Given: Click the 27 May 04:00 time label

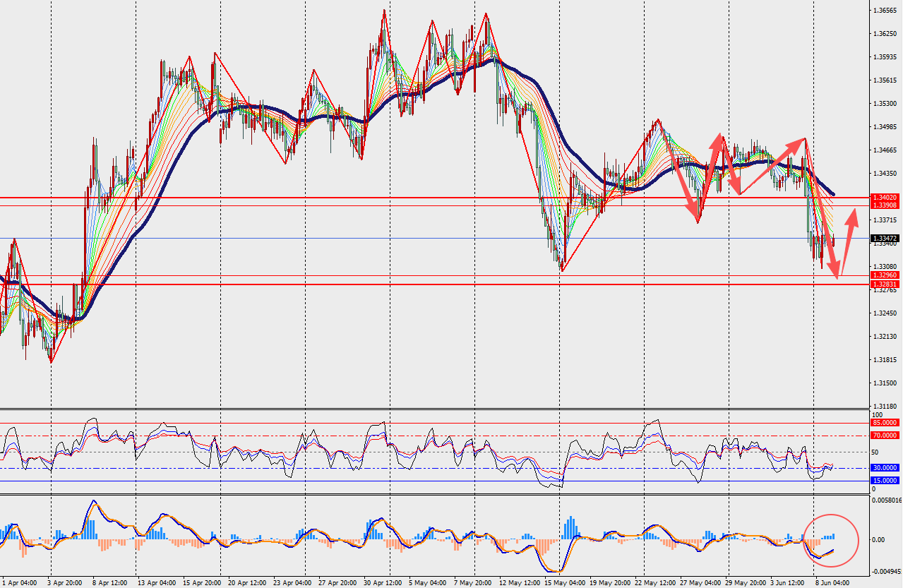Looking at the screenshot, I should click(x=700, y=583).
